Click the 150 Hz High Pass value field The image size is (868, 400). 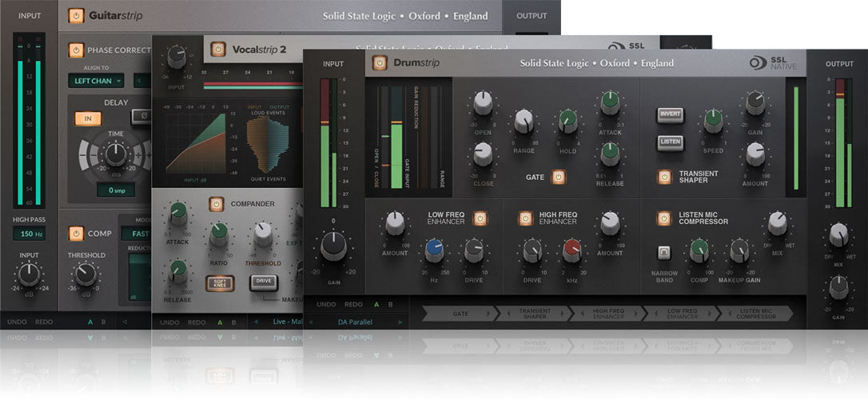click(x=30, y=234)
